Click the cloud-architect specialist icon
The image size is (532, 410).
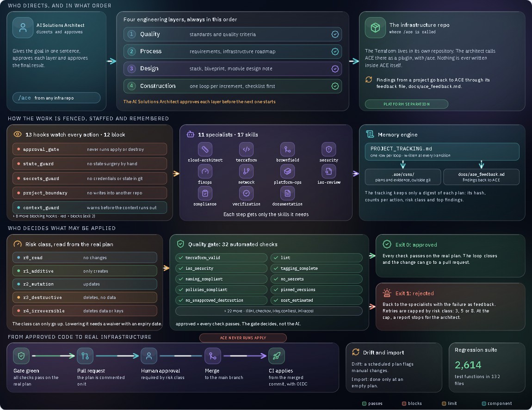(205, 149)
